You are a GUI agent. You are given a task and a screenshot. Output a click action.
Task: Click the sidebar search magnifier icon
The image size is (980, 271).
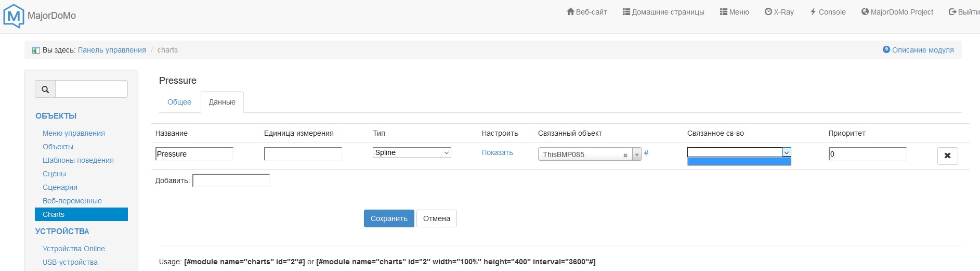click(x=45, y=89)
